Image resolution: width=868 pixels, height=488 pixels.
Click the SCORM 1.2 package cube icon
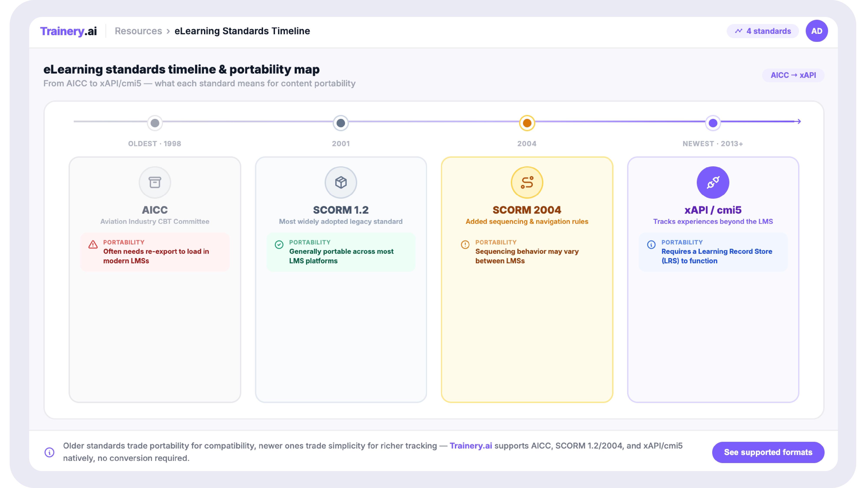(341, 183)
